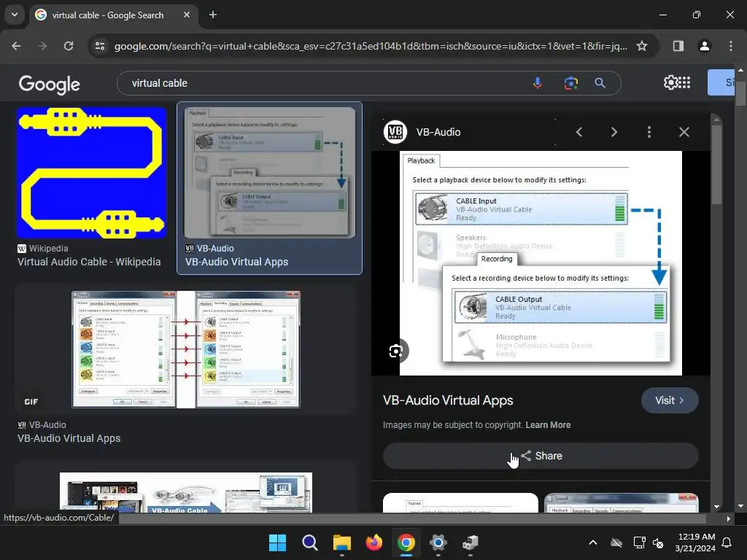747x560 pixels.
Task: Open Virtual Audio Cable - Wikipedia result
Action: (89, 262)
